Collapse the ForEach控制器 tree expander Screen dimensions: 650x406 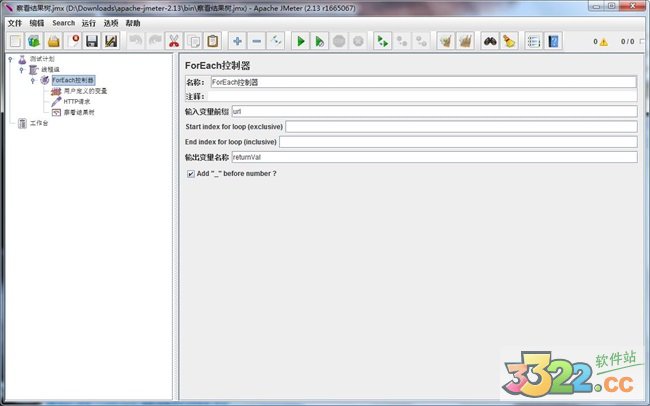(x=33, y=80)
